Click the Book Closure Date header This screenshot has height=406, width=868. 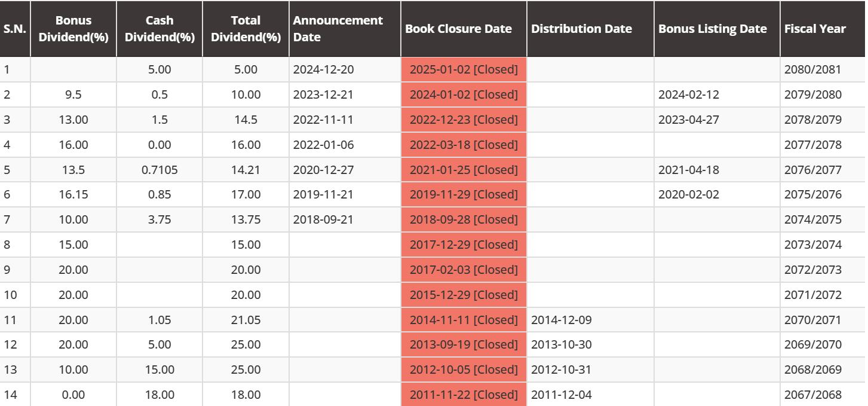pos(458,29)
